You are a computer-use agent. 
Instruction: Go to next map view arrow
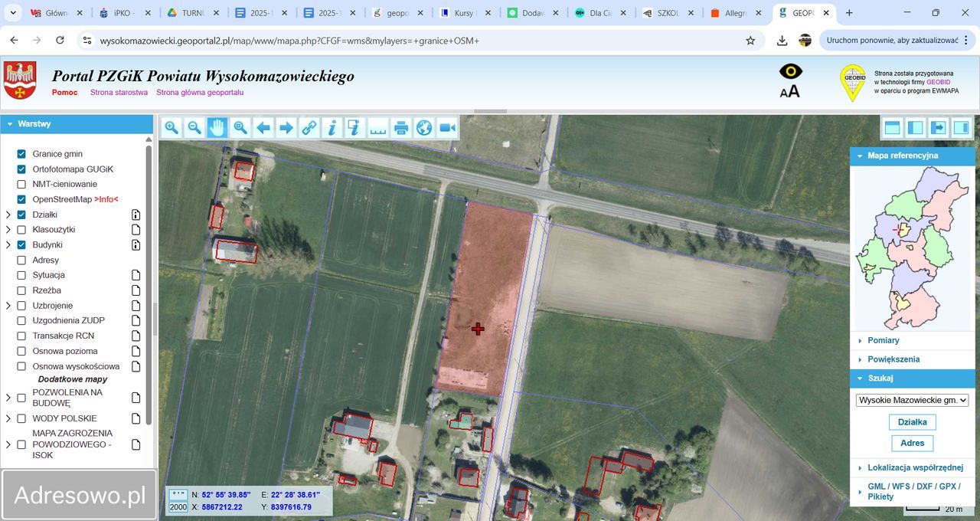pyautogui.click(x=286, y=128)
